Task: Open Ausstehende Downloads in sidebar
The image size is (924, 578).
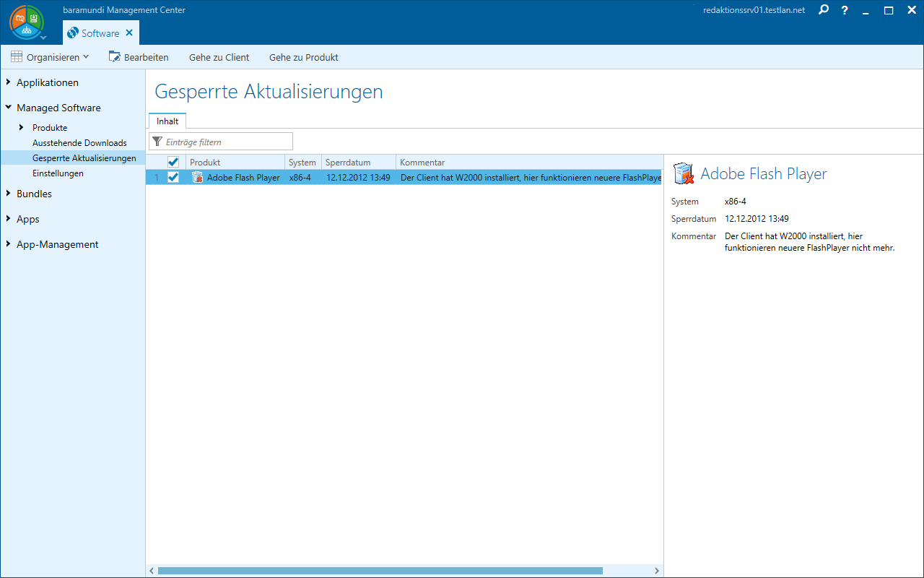Action: pos(79,143)
